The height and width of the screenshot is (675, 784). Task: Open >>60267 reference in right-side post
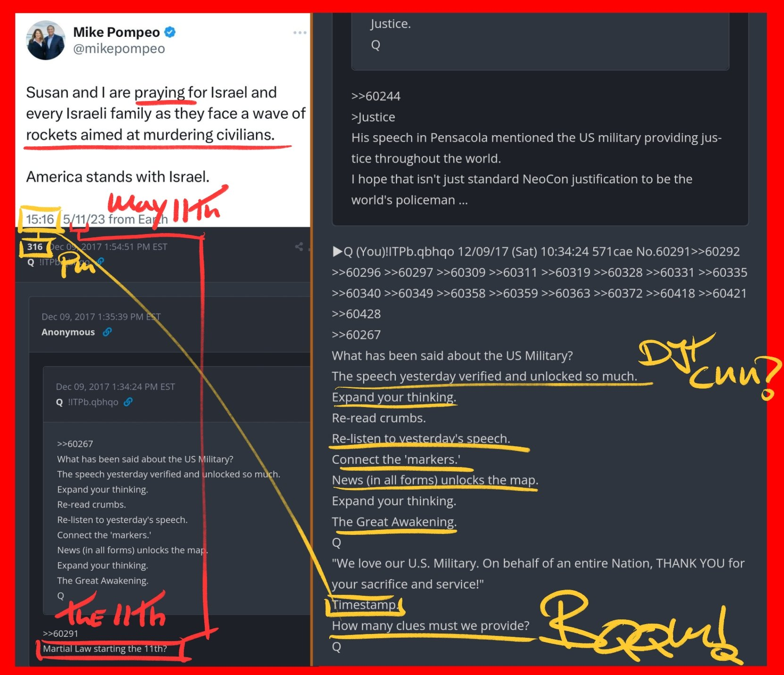tap(356, 334)
